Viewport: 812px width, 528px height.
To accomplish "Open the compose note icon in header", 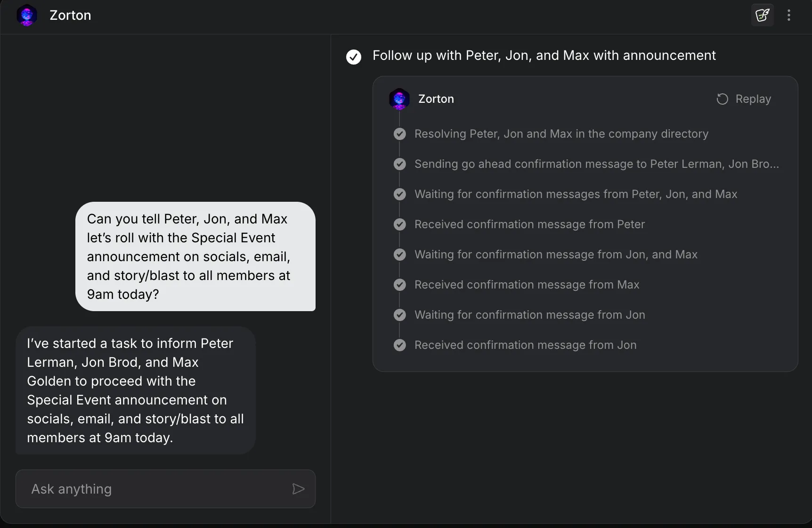I will (762, 15).
